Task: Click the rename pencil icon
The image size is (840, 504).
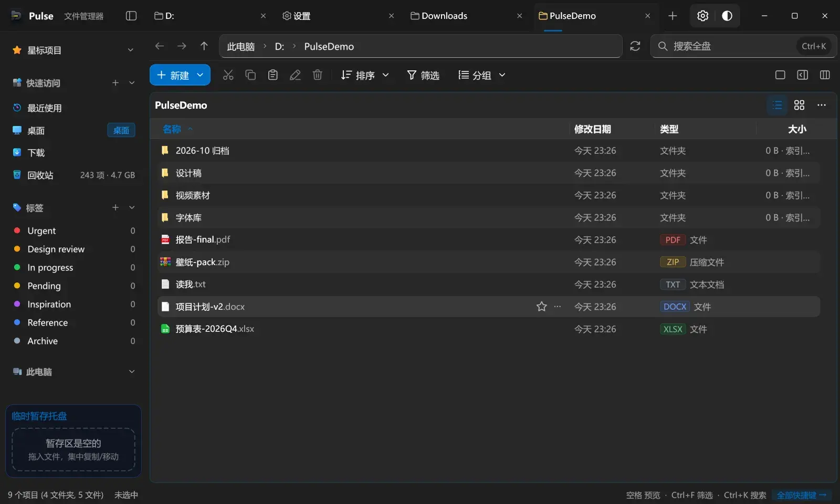Action: tap(295, 75)
